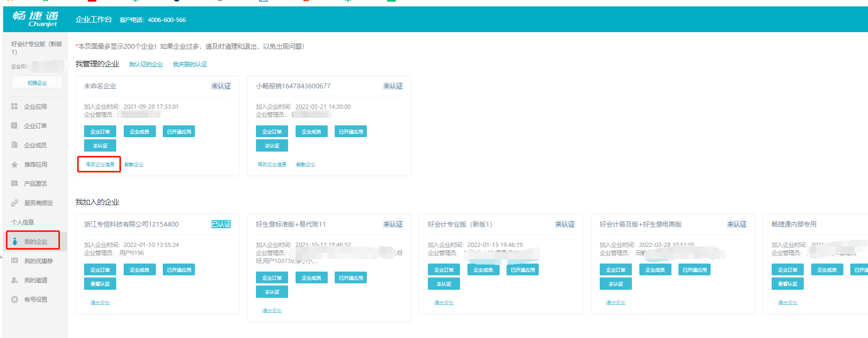868x338 pixels.
Task: Click the 我的邀请 person icon
Action: pos(14,280)
